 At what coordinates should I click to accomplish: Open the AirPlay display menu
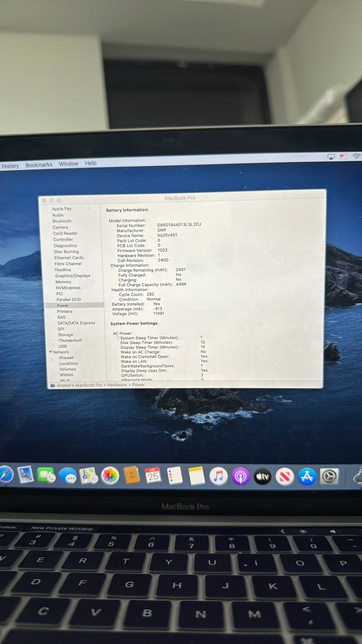click(331, 157)
